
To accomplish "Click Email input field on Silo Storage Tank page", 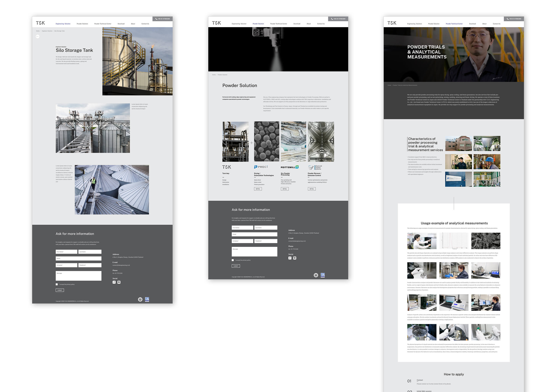I will point(78,258).
